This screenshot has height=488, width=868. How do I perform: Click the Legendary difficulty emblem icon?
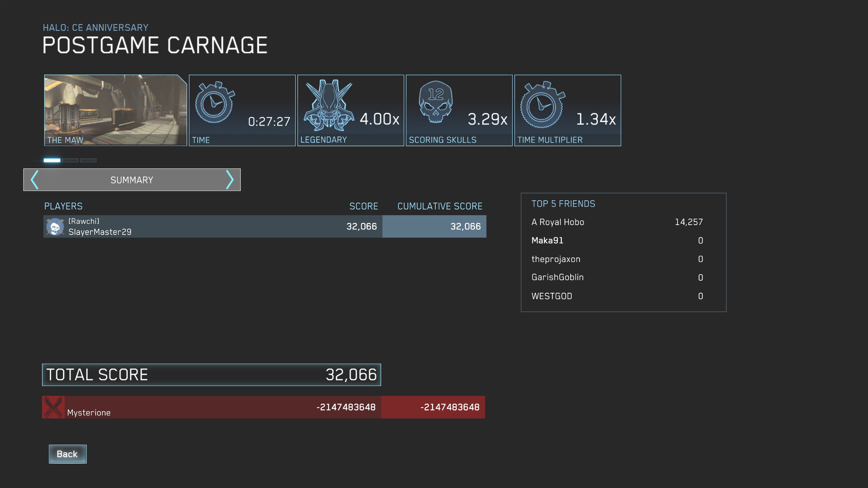(x=329, y=105)
